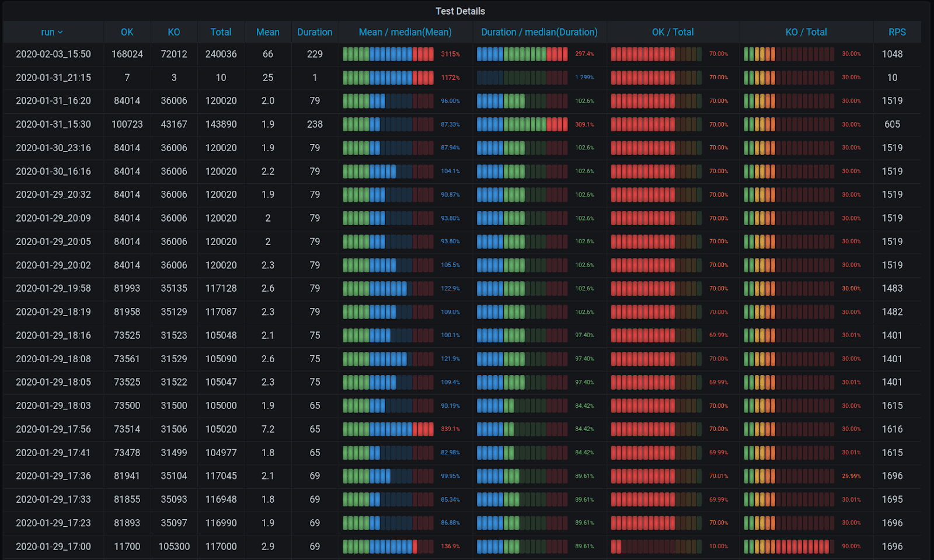Click the RPS value 1048 cell
This screenshot has width=934, height=560.
(x=893, y=54)
